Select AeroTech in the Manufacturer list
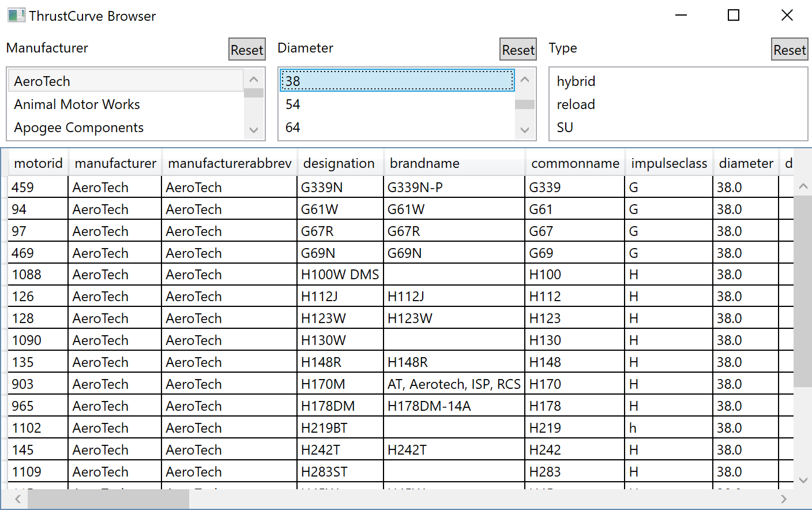Image resolution: width=812 pixels, height=510 pixels. pos(126,81)
